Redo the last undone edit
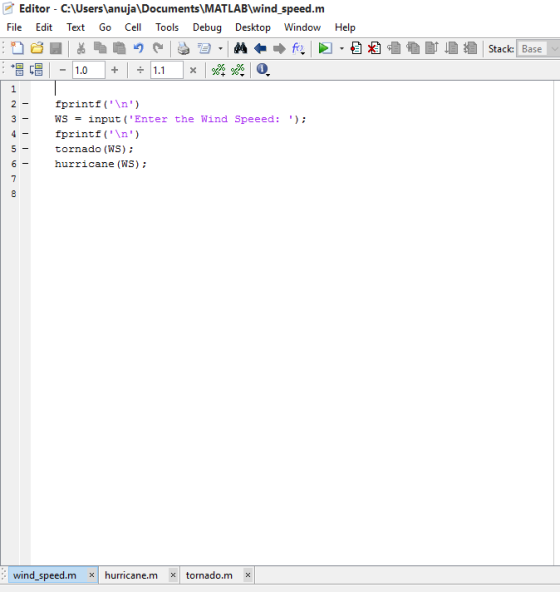 158,48
